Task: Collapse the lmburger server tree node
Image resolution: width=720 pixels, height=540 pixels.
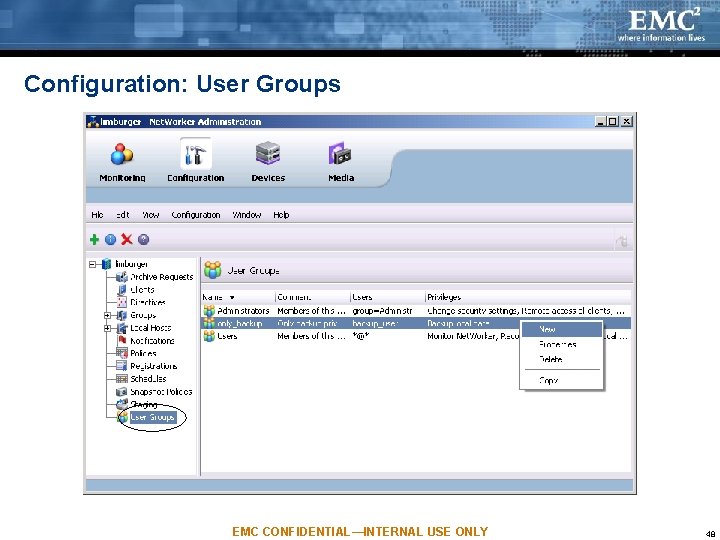Action: (92, 264)
